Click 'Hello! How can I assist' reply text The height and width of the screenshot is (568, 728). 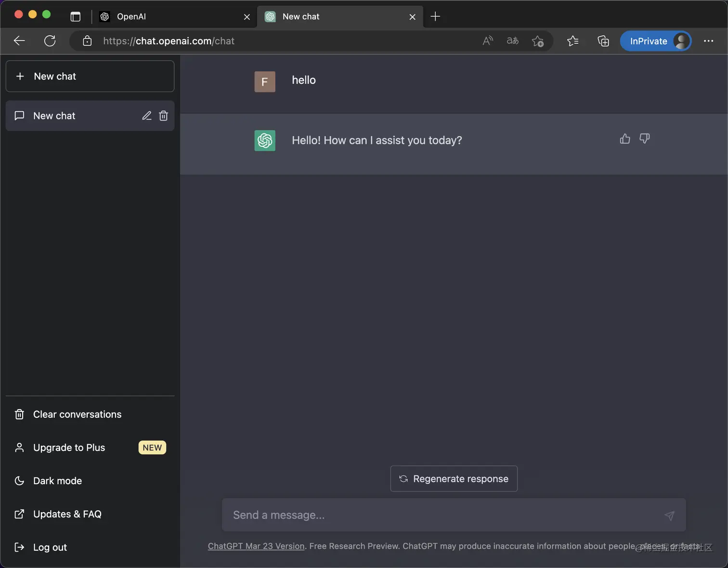coord(377,141)
